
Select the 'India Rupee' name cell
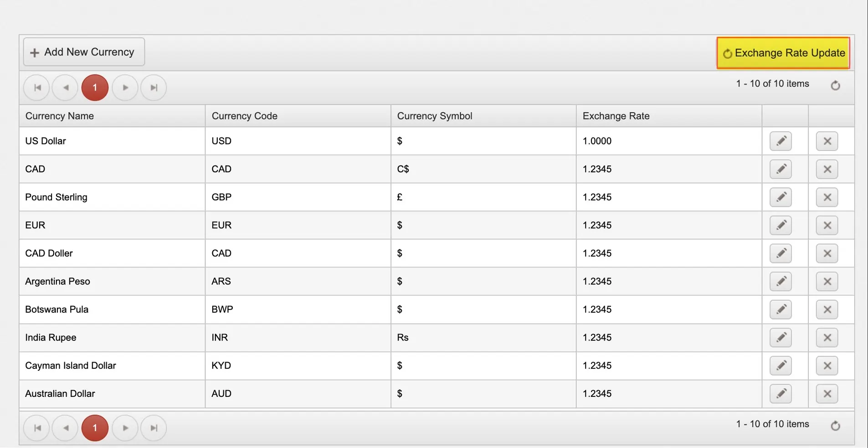(x=112, y=338)
